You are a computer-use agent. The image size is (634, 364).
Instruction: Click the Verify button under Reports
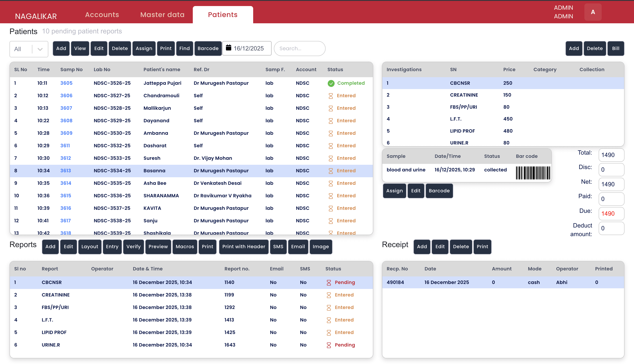point(133,247)
